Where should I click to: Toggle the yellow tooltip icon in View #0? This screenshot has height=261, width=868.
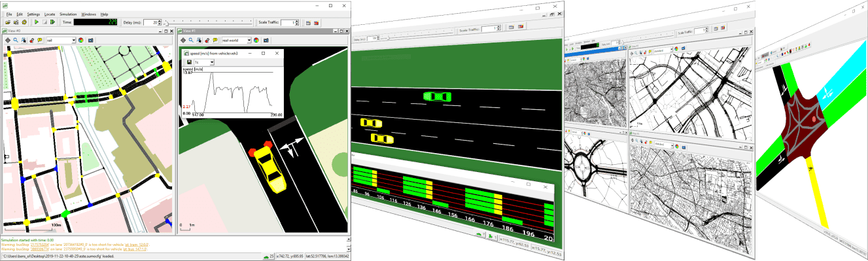pyautogui.click(x=40, y=40)
